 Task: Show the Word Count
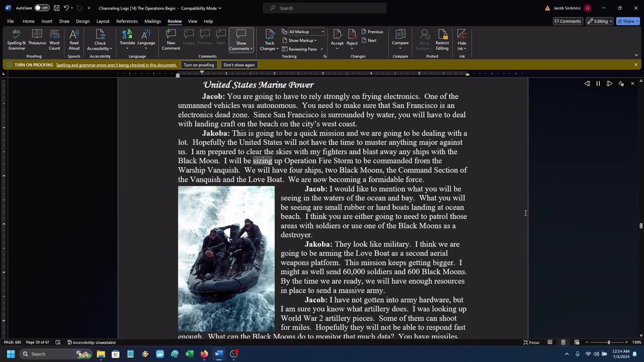[x=54, y=40]
